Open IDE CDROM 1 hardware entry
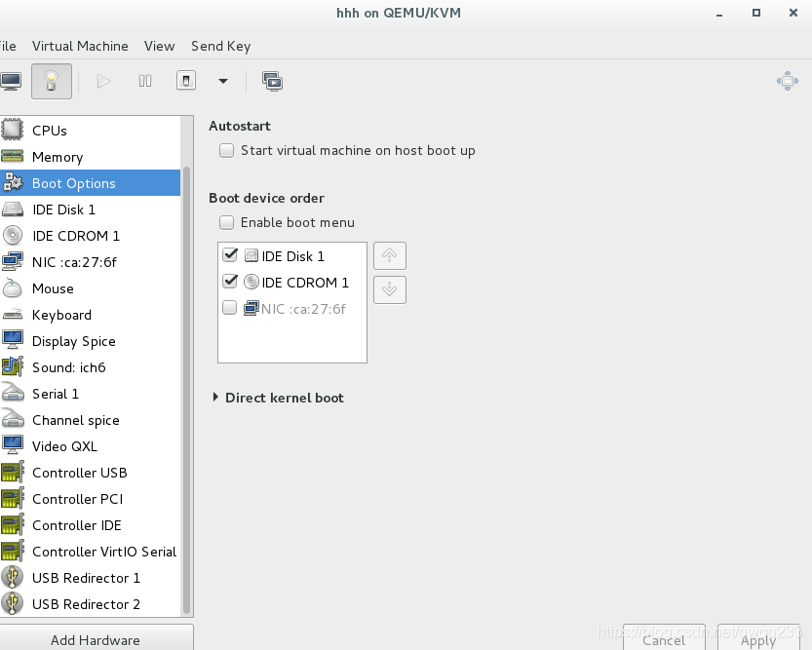Screen dimensions: 812x650 tap(90, 236)
